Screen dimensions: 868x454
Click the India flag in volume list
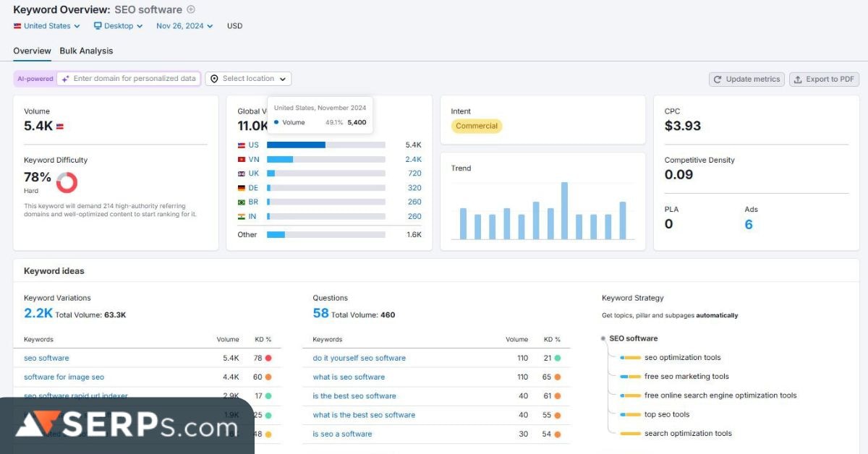(x=242, y=216)
